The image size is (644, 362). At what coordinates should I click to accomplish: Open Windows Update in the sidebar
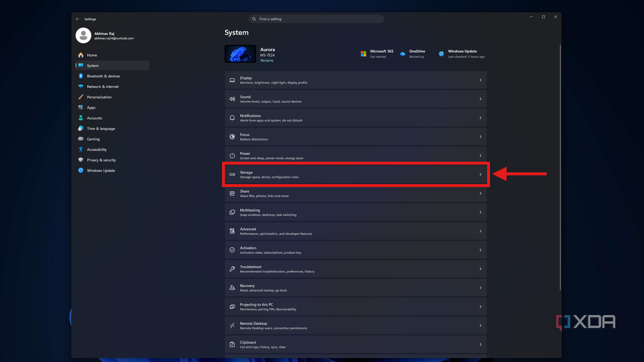point(112,171)
